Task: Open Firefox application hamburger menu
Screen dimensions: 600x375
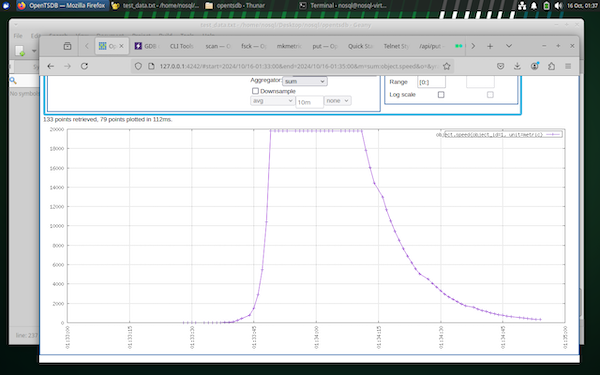Action: [x=568, y=66]
